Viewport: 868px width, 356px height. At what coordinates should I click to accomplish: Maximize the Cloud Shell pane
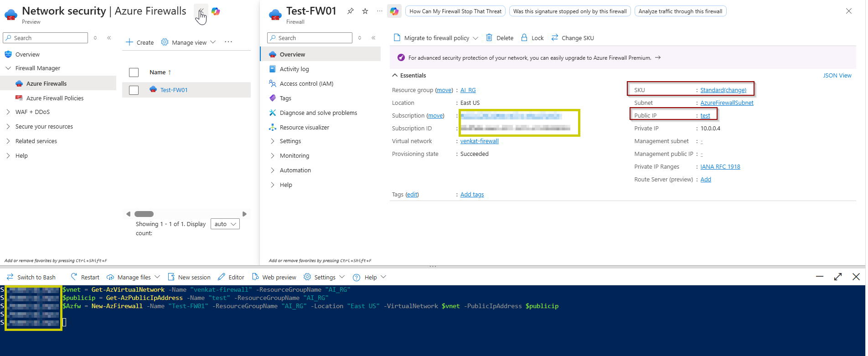tap(838, 277)
